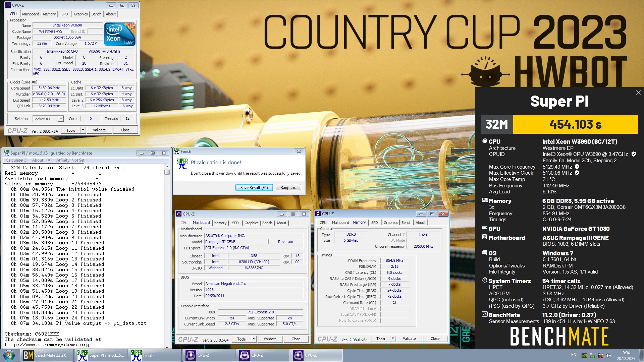Viewport: 644px width, 362px height.
Task: Open the volume speaker tray icon
Action: pyautogui.click(x=608, y=356)
